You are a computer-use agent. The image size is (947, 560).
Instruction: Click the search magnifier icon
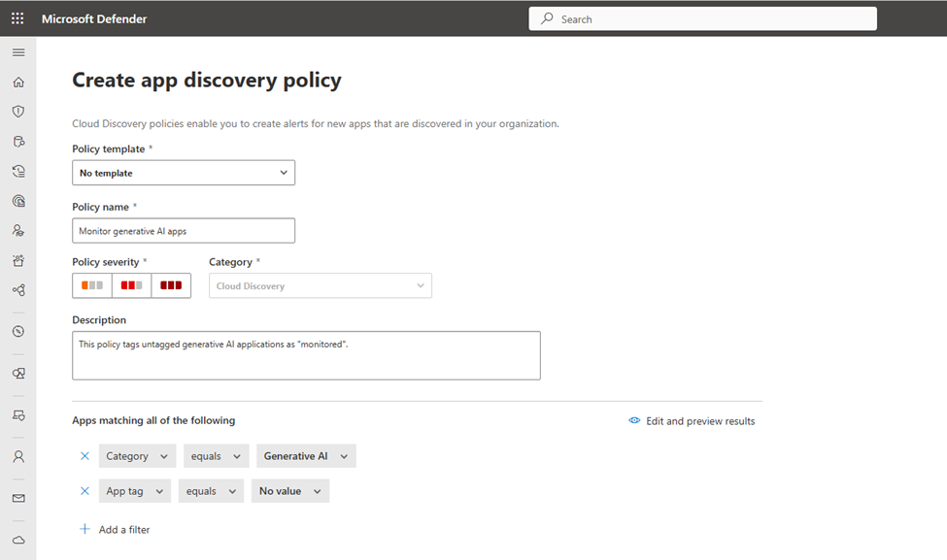547,18
